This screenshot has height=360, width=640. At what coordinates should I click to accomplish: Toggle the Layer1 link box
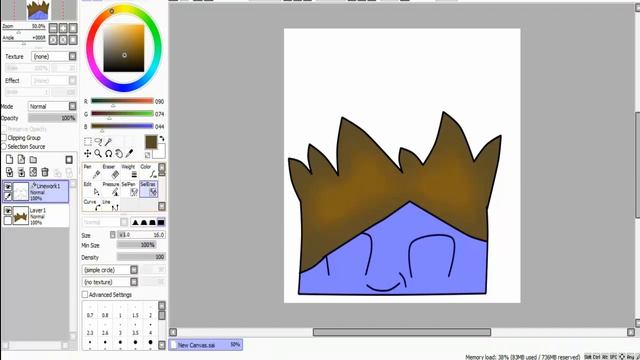point(8,220)
